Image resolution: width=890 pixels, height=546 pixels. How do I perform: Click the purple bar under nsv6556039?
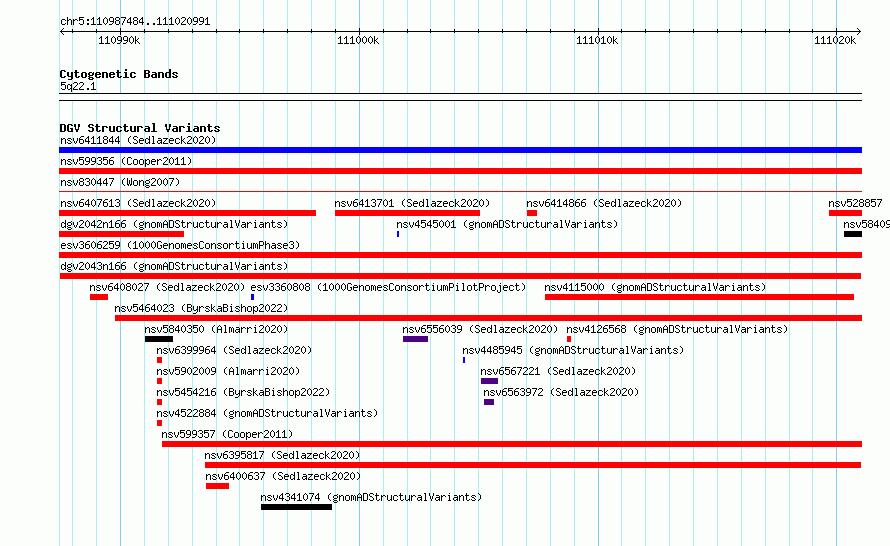415,339
